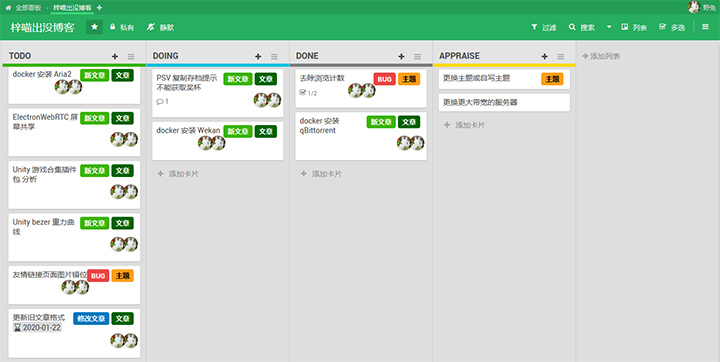Switch to 列表 list view
This screenshot has width=720, height=362.
pos(634,27)
